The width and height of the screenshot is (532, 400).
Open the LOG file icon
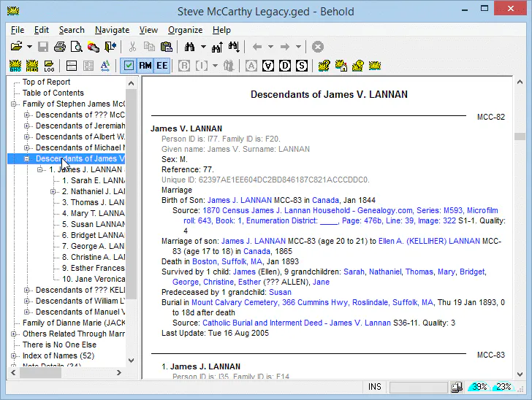pyautogui.click(x=49, y=66)
